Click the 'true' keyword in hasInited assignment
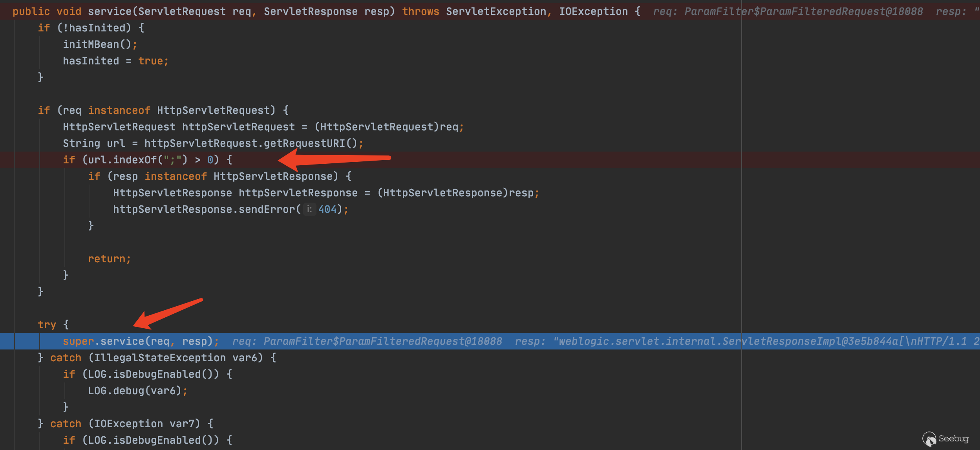Image resolution: width=980 pixels, height=450 pixels. 150,61
